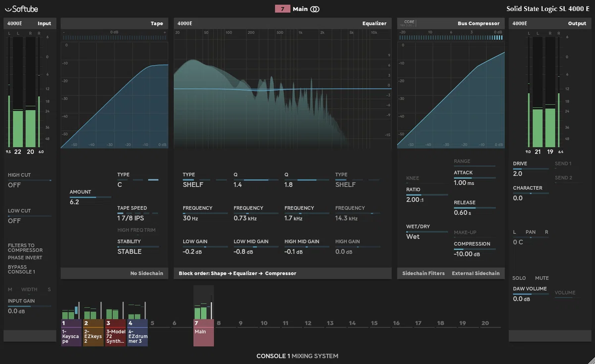Image resolution: width=595 pixels, height=364 pixels.
Task: Click Stability STABLE value
Action: point(129,252)
